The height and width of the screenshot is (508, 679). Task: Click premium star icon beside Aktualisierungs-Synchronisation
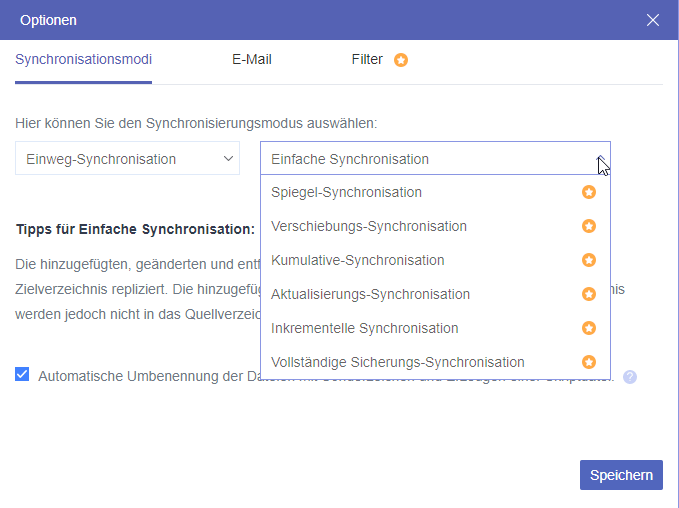(589, 294)
